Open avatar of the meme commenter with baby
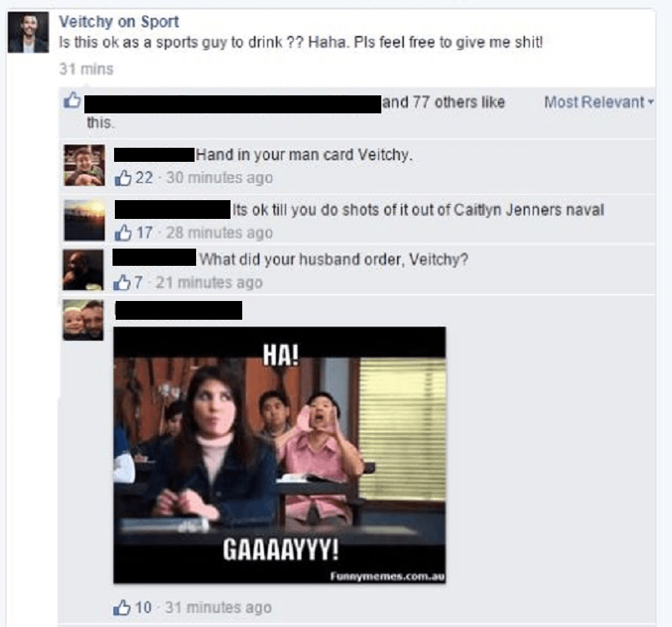 coord(83,320)
